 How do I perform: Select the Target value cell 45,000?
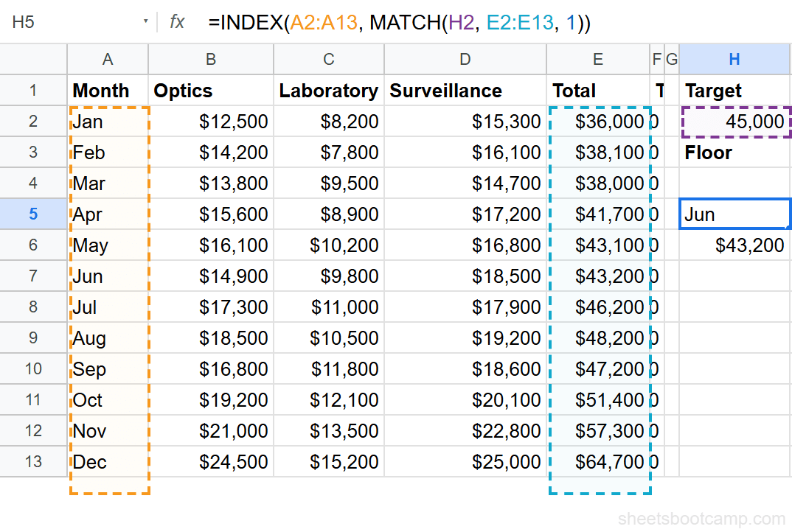(x=734, y=121)
